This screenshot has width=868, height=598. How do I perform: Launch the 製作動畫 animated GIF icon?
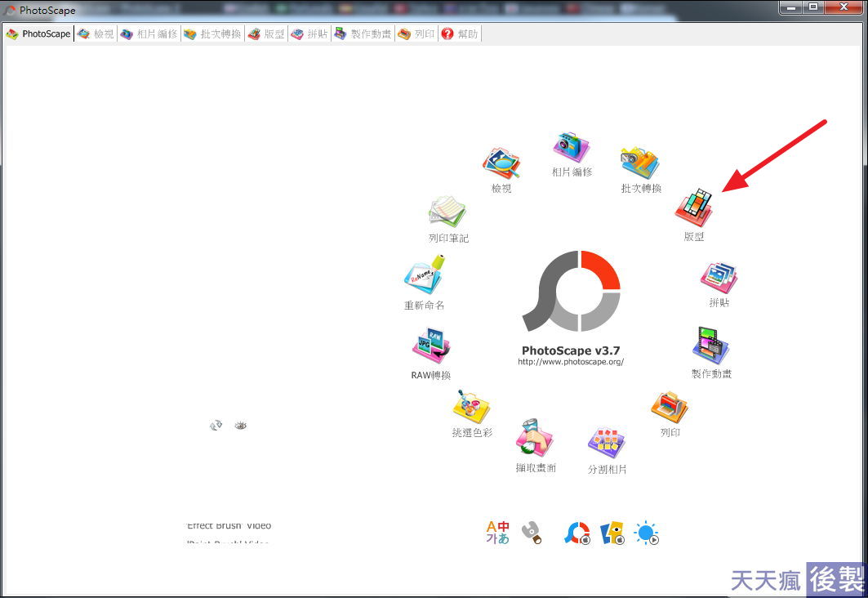point(710,346)
